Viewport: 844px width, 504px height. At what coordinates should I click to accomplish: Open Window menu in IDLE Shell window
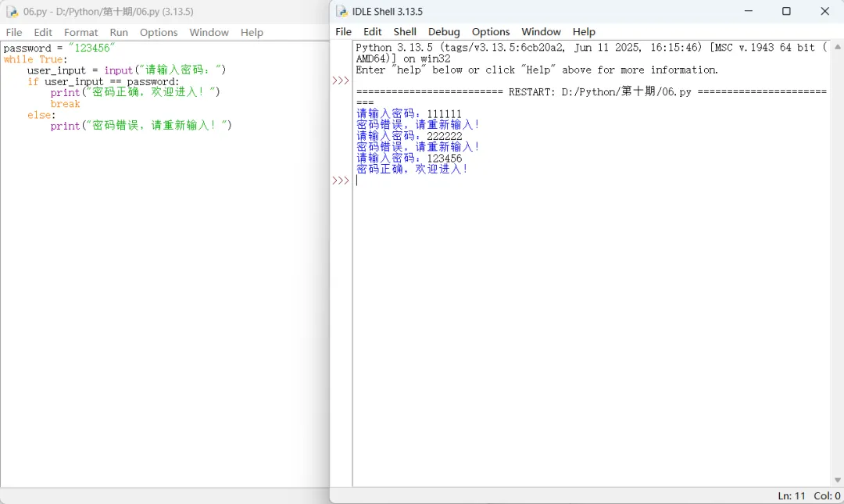point(541,32)
